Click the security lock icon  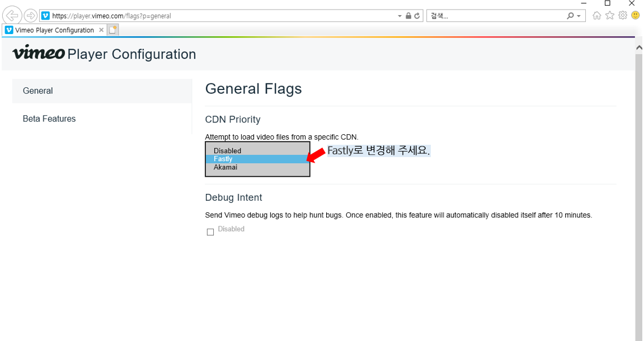point(408,16)
